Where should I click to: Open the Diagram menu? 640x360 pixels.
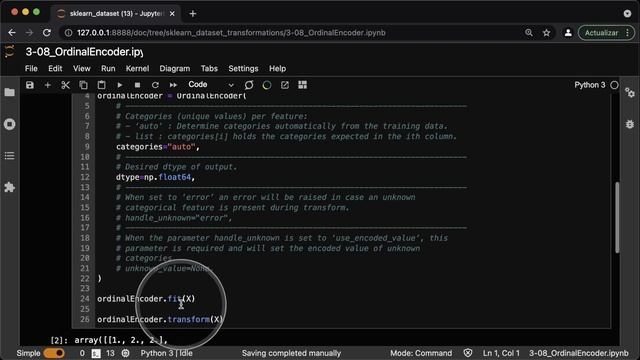(175, 69)
